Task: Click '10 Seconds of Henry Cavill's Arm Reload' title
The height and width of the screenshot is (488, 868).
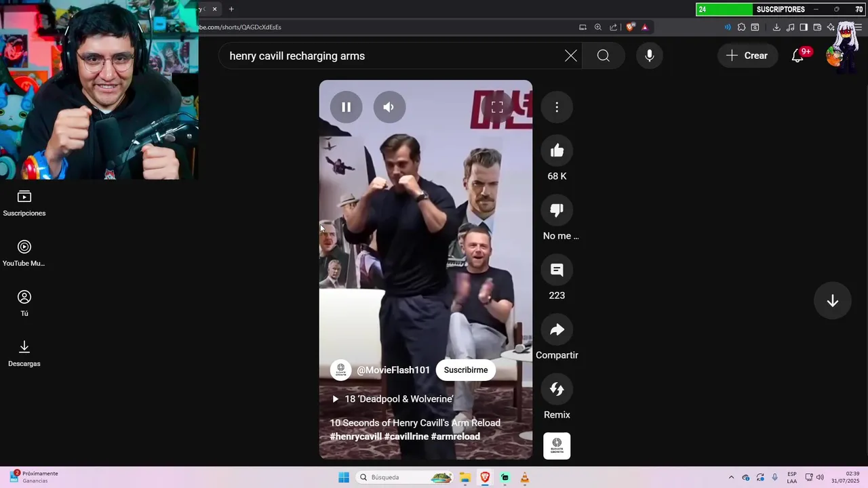Action: click(415, 423)
